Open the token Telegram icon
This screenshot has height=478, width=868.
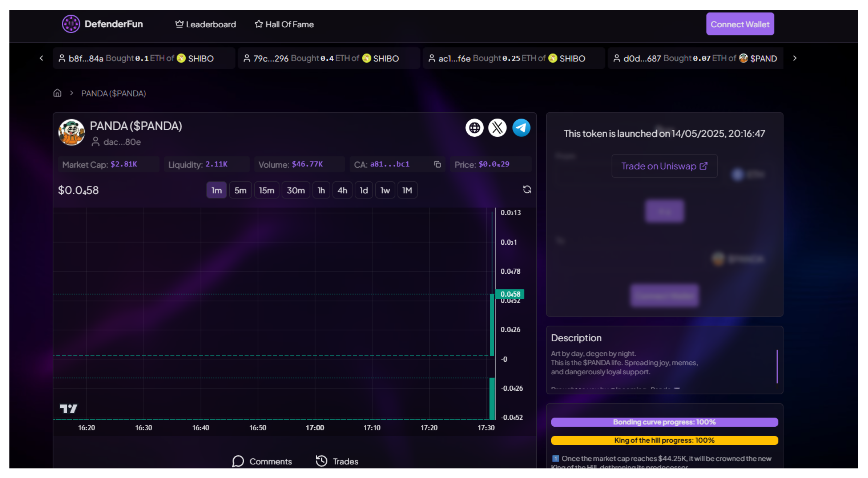tap(521, 128)
